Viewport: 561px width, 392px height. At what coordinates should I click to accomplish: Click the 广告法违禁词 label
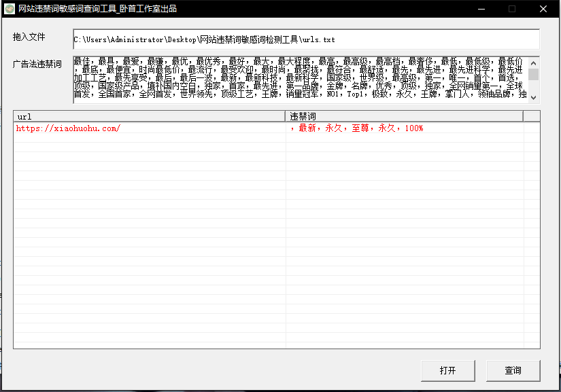point(37,65)
